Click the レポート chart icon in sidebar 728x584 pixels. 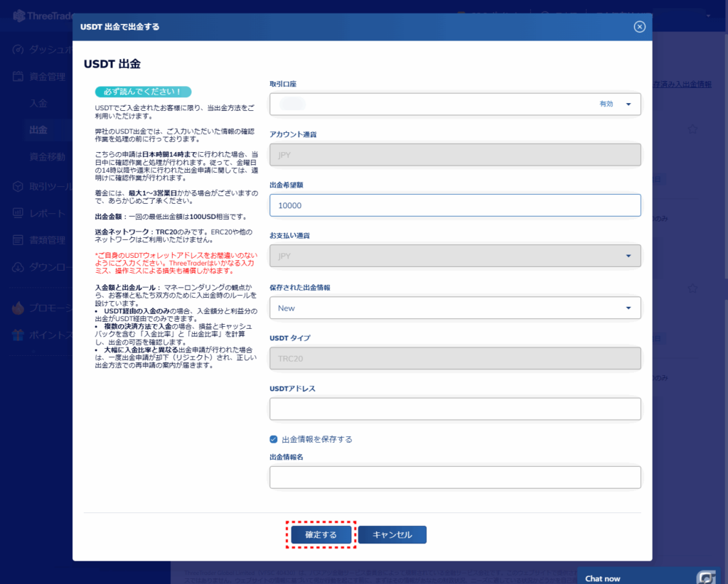pos(18,214)
